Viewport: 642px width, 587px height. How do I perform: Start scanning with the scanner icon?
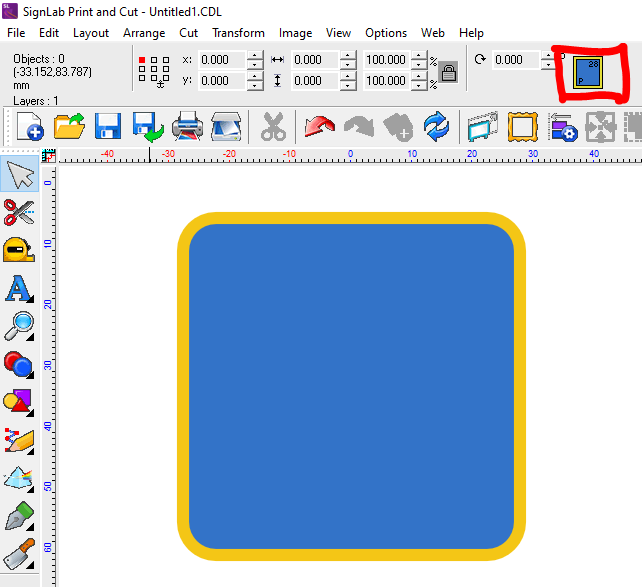[226, 127]
